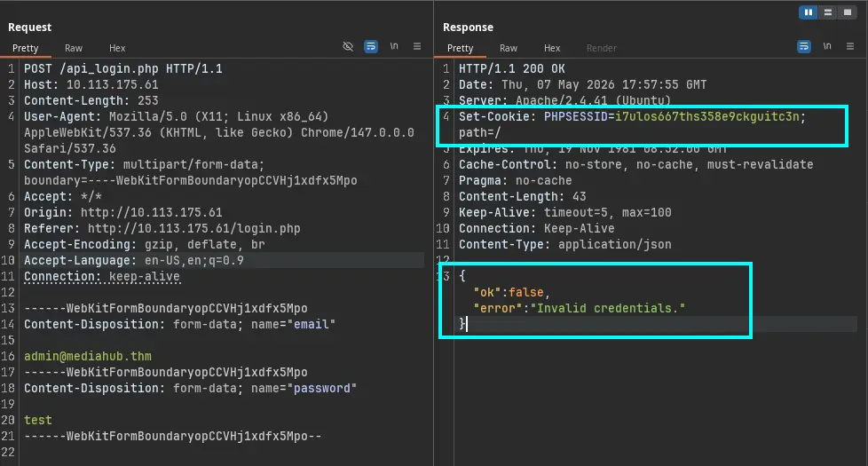This screenshot has height=466, width=868.
Task: Click the Server: Apache response header
Action: pos(564,100)
